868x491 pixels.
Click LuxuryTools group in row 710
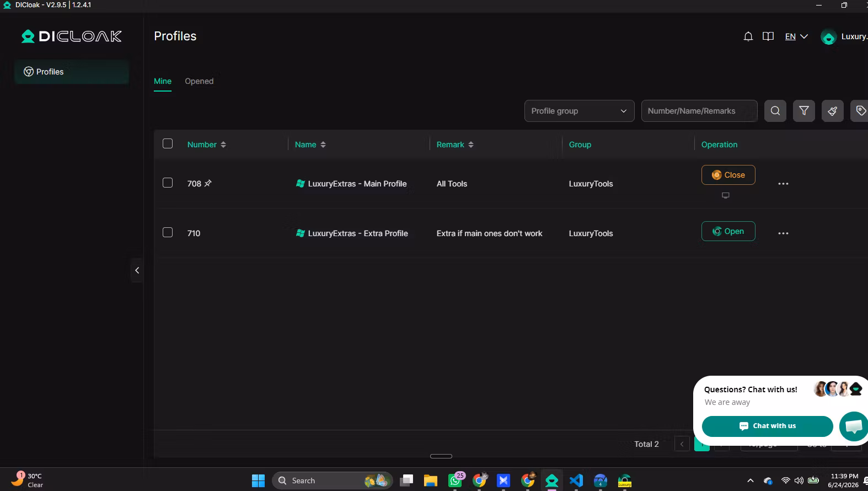point(591,233)
